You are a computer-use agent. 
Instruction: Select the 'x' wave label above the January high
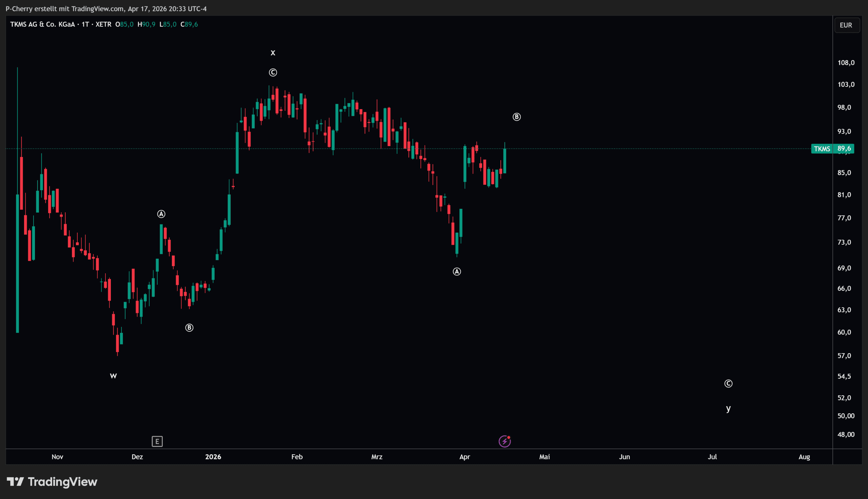coord(273,53)
